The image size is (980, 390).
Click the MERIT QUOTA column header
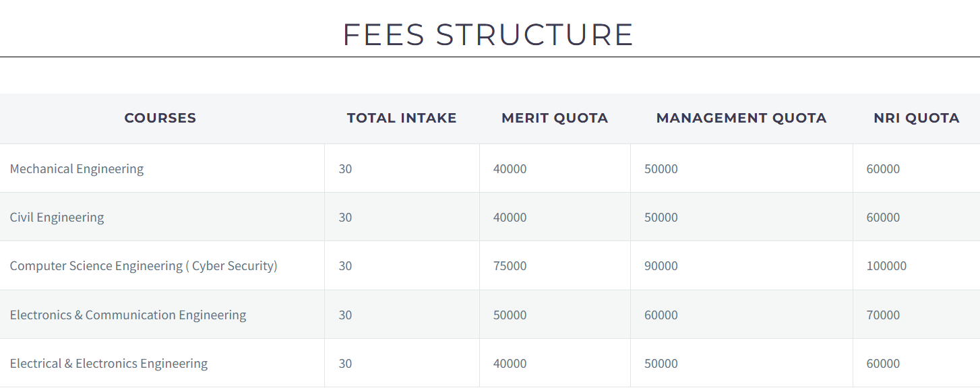pyautogui.click(x=555, y=118)
